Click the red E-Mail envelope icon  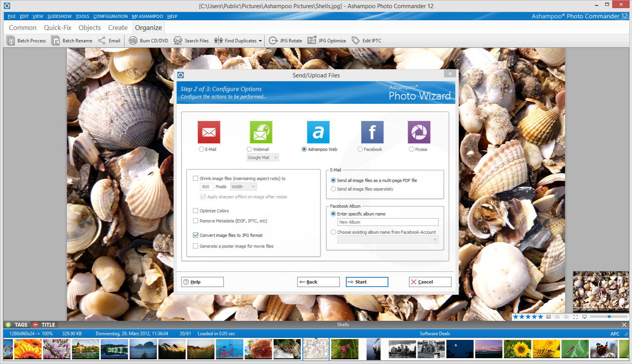pos(209,132)
